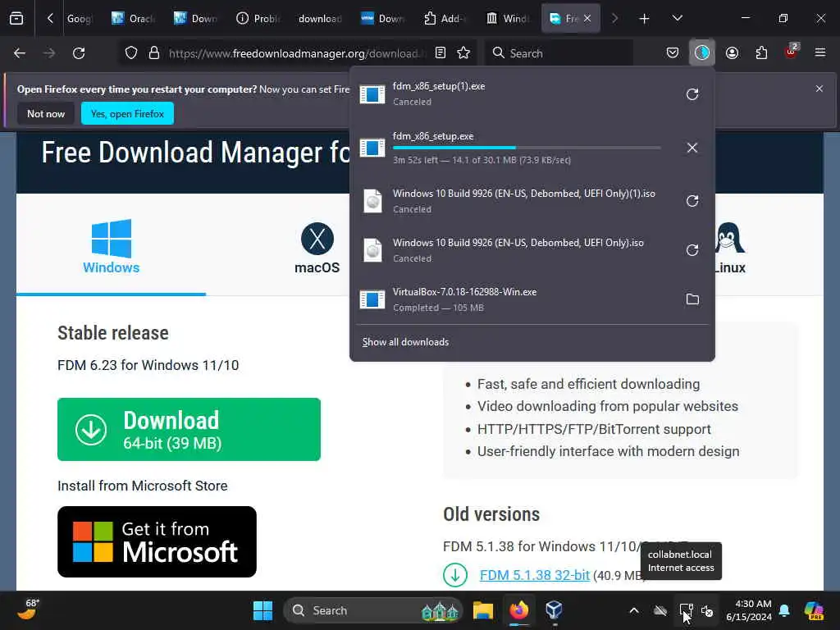Open the weather widget showing 68°

27,609
